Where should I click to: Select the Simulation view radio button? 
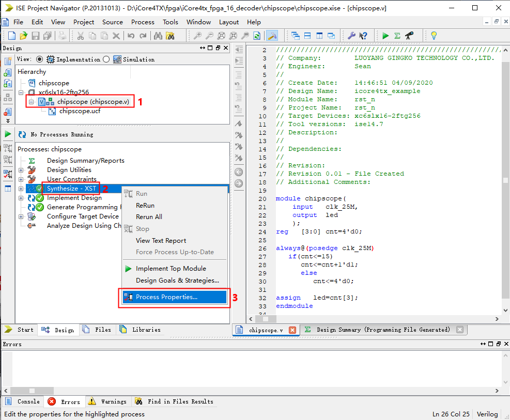tap(106, 59)
